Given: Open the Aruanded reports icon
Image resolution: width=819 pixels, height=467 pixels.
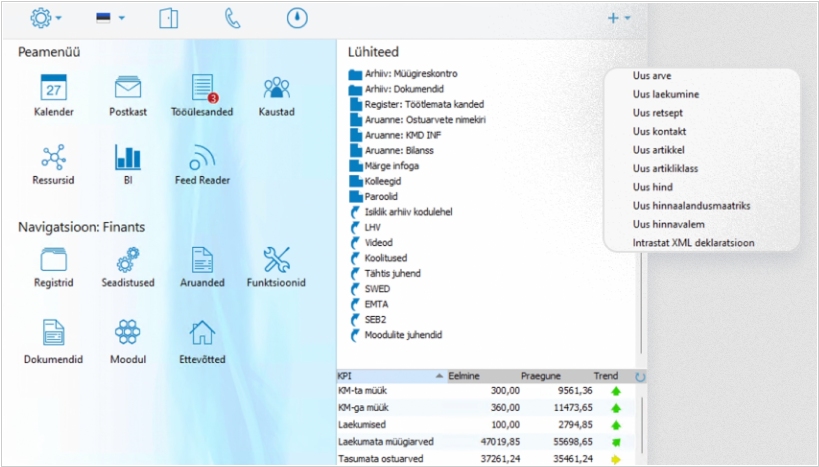Looking at the screenshot, I should [202, 261].
